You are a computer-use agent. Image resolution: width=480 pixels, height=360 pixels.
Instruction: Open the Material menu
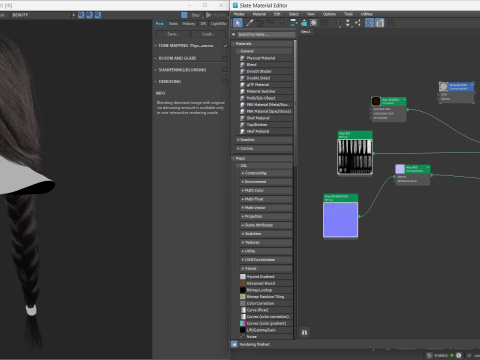click(x=259, y=14)
